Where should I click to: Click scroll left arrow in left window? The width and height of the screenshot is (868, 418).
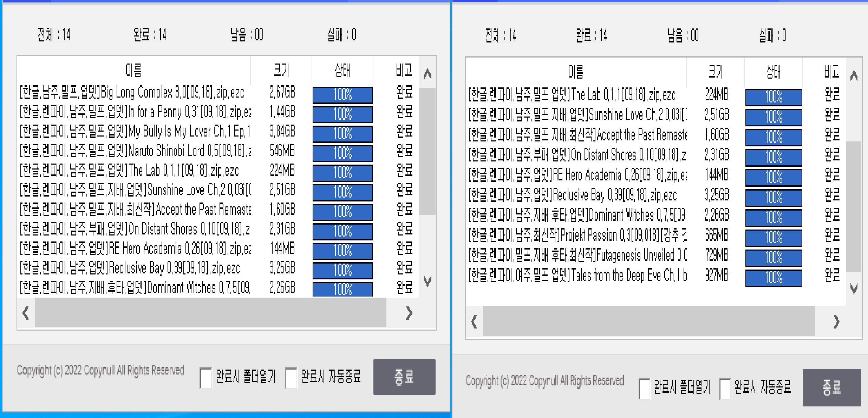(26, 313)
